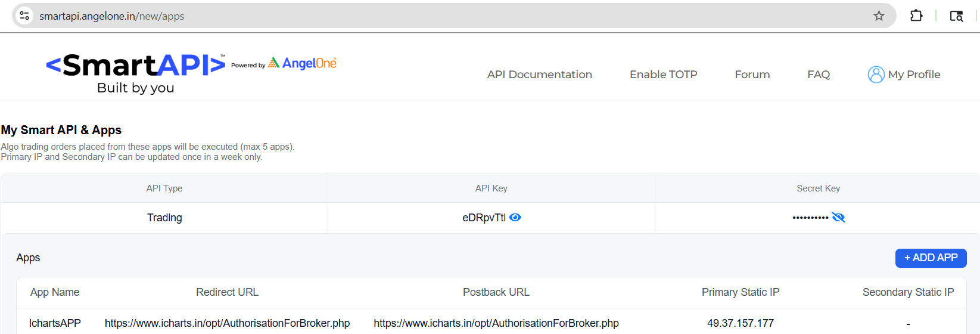Viewport: 980px width, 334px height.
Task: Click the primary static IP 49.37.157.177
Action: click(x=741, y=323)
